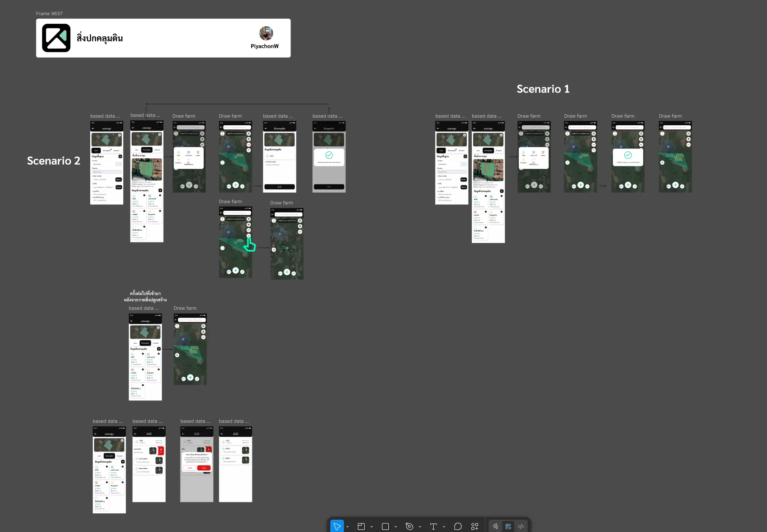Select the "Scenario 1" heading

543,89
